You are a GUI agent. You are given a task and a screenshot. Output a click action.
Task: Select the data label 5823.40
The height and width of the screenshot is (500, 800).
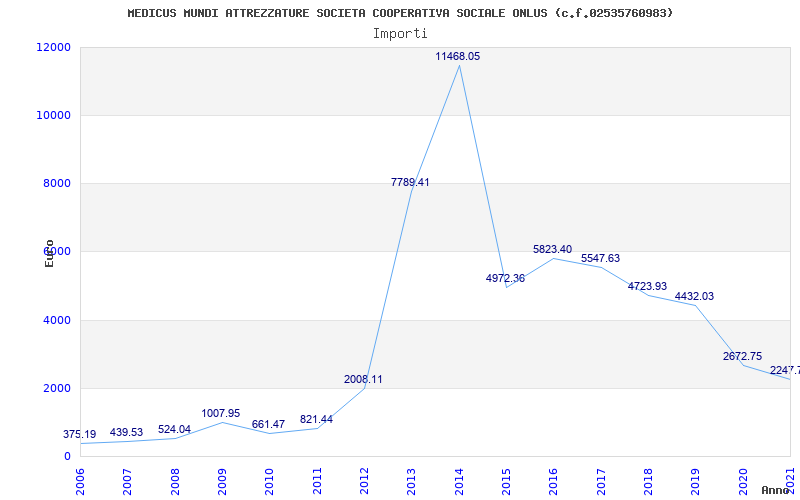tap(553, 249)
